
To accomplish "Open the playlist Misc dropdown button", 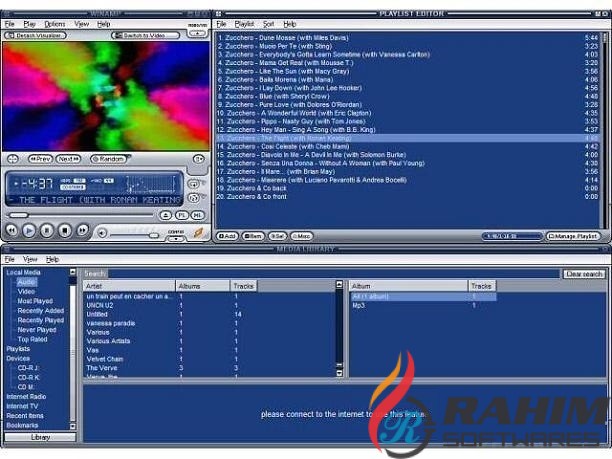I will click(x=302, y=236).
